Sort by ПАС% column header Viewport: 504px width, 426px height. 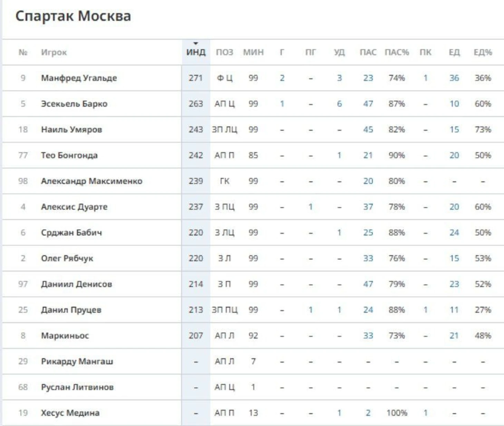tap(397, 52)
